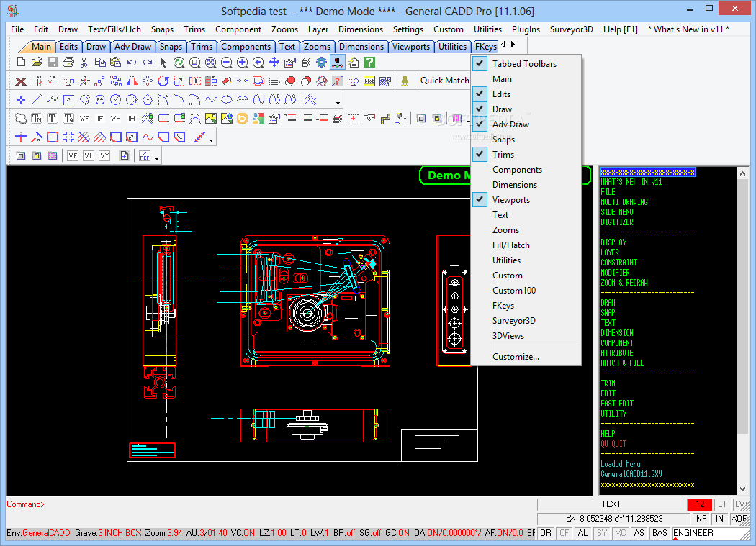The image size is (756, 546).
Task: Click the Paste clipboard icon
Action: pos(116,62)
